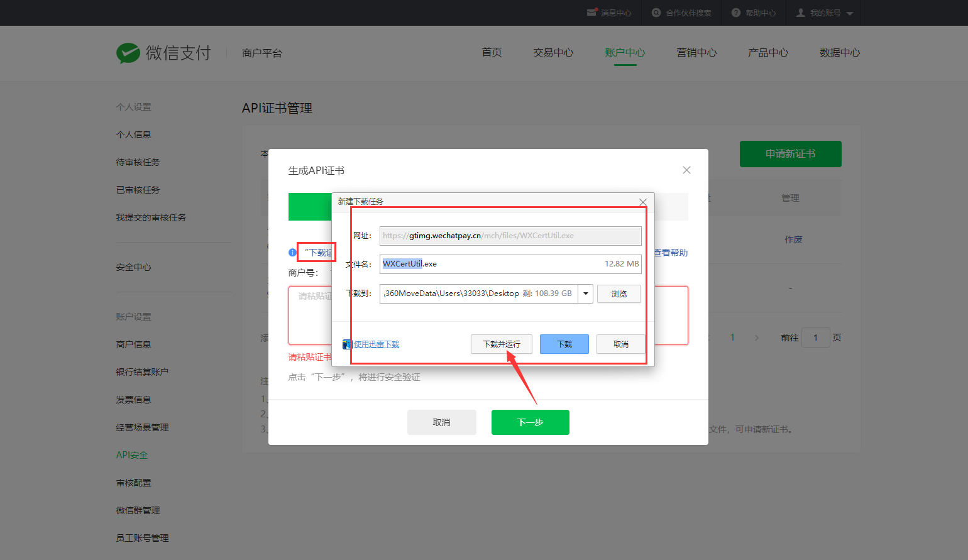Viewport: 968px width, 560px height.
Task: Click partner search icon in top bar
Action: [x=656, y=13]
